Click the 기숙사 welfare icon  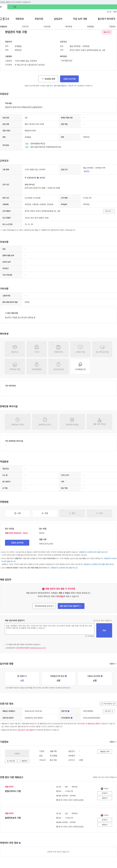click(37, 349)
